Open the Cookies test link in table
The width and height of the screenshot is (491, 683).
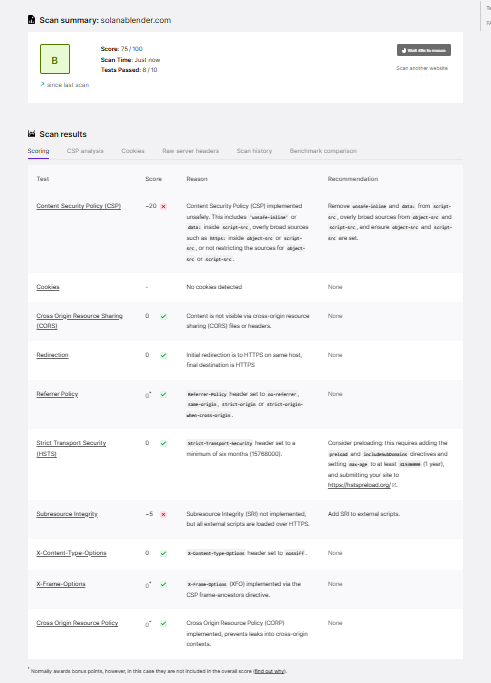point(48,287)
